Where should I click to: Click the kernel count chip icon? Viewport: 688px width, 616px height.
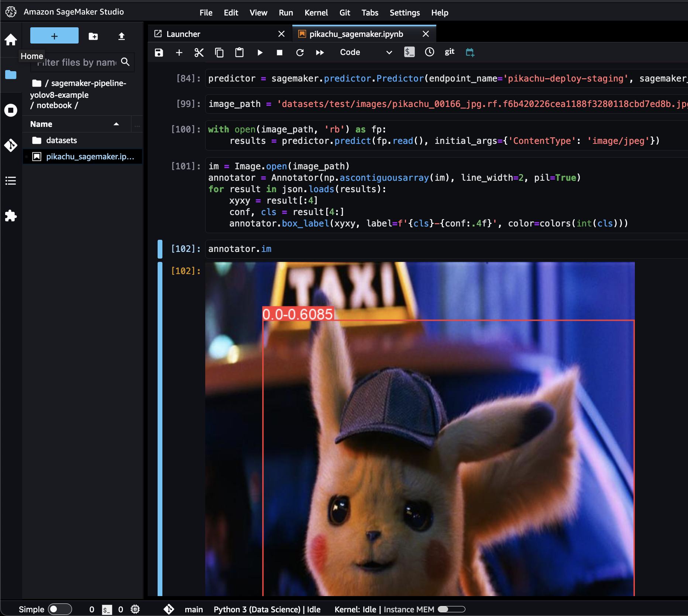pyautogui.click(x=135, y=609)
